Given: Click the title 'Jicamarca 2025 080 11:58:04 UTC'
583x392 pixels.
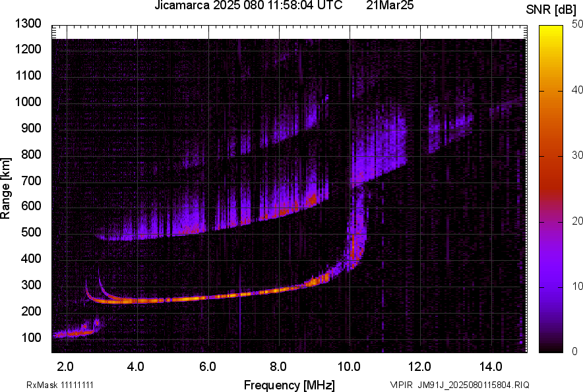Looking at the screenshot, I should tap(249, 5).
